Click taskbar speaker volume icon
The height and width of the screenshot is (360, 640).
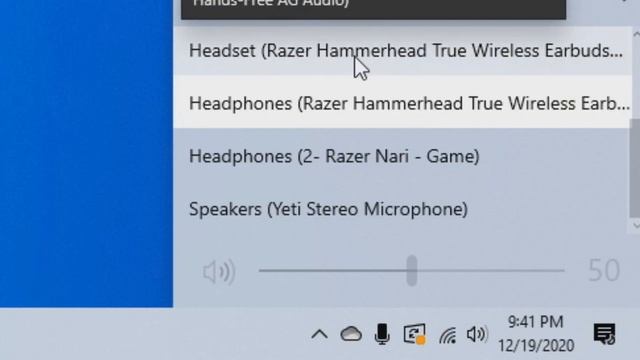[477, 334]
